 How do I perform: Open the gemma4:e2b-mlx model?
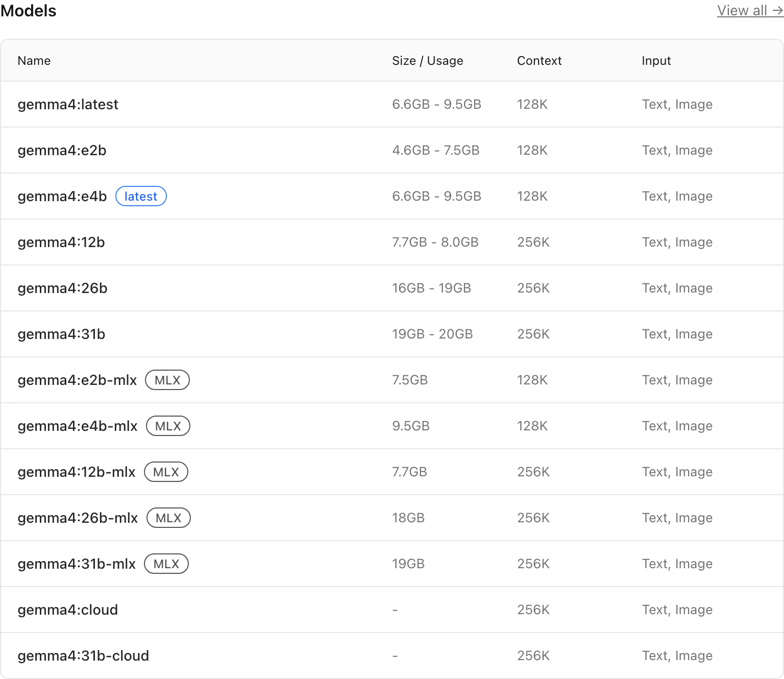[77, 380]
